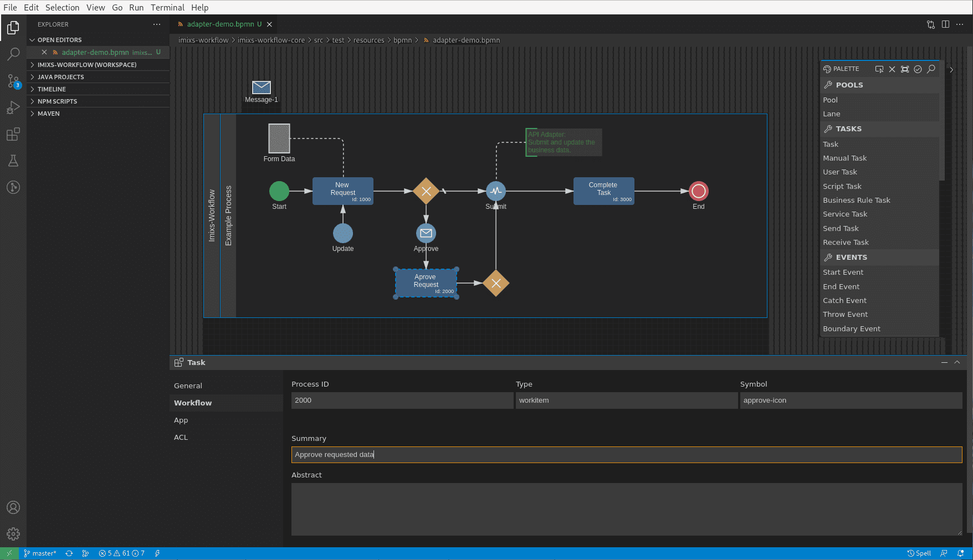Open the Extensions view icon
The image size is (973, 560).
(13, 134)
